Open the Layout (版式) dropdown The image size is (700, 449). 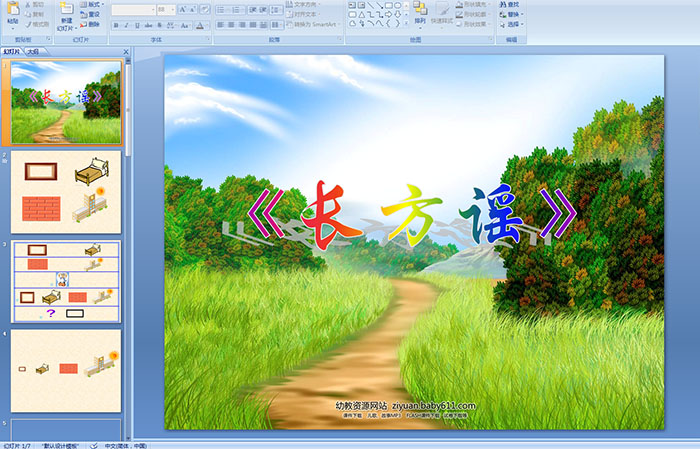pyautogui.click(x=92, y=4)
